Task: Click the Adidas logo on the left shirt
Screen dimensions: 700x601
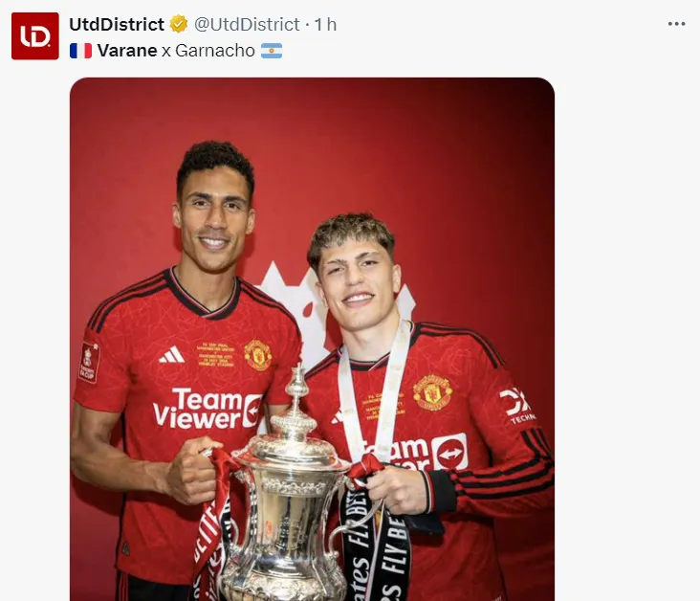Action: pyautogui.click(x=171, y=355)
